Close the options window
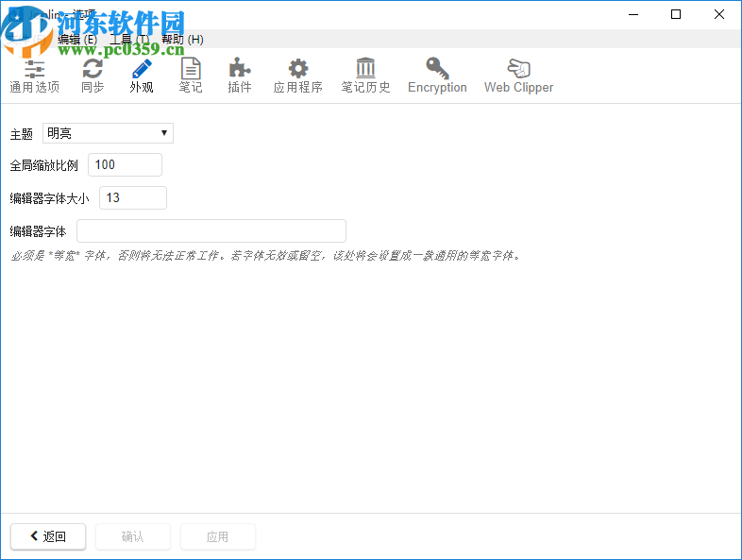 tap(718, 14)
